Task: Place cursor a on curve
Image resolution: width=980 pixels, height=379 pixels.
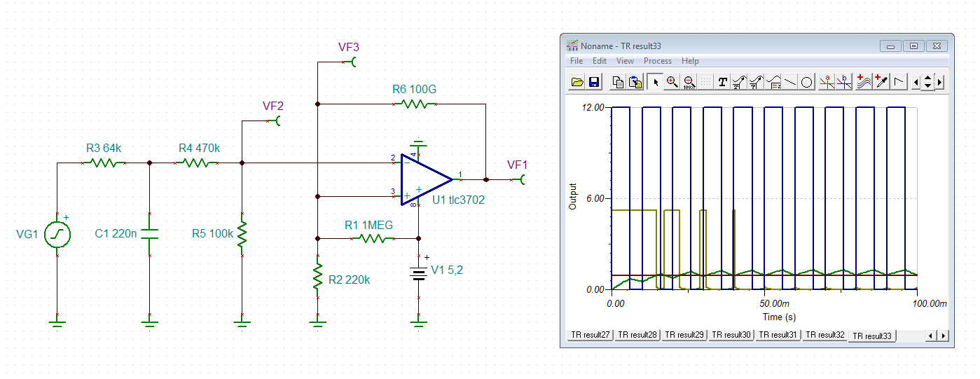Action: 827,82
